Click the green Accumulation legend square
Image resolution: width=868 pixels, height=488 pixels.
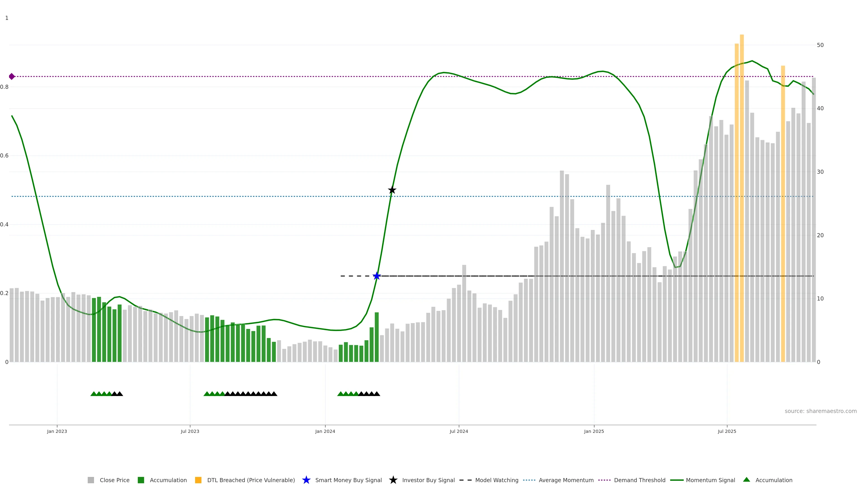141,480
